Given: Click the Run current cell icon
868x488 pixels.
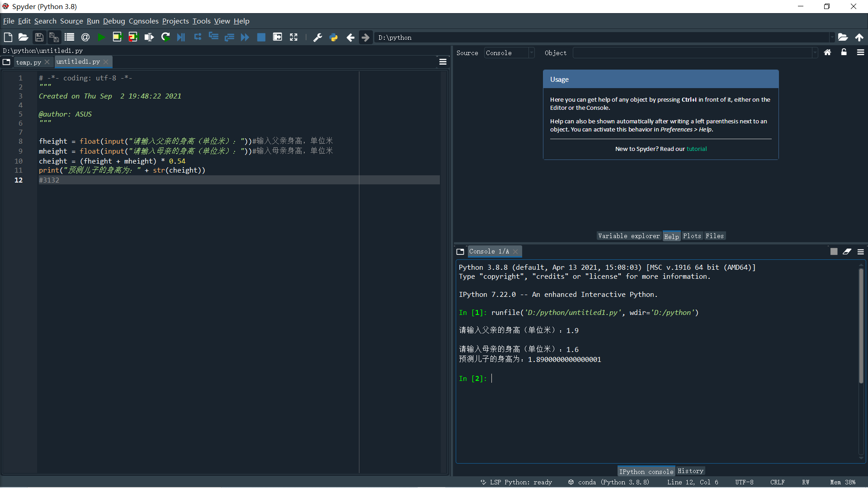Looking at the screenshot, I should [117, 38].
